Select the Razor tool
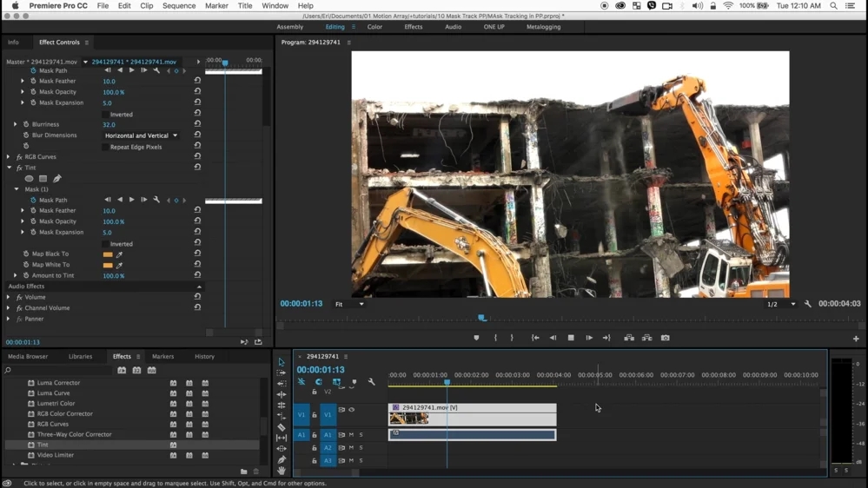 tap(282, 427)
